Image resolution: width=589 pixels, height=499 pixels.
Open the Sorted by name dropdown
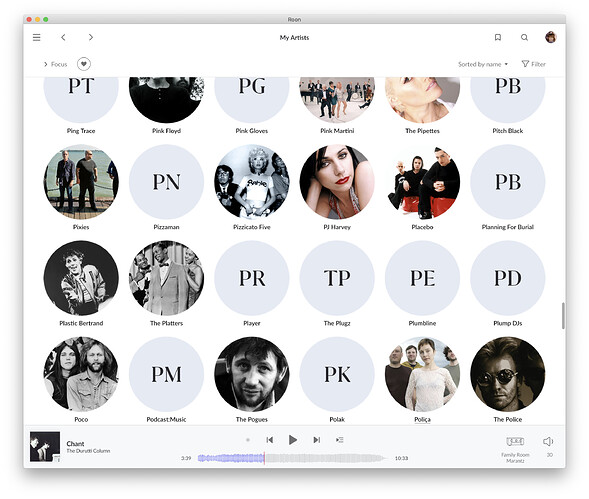click(x=483, y=64)
